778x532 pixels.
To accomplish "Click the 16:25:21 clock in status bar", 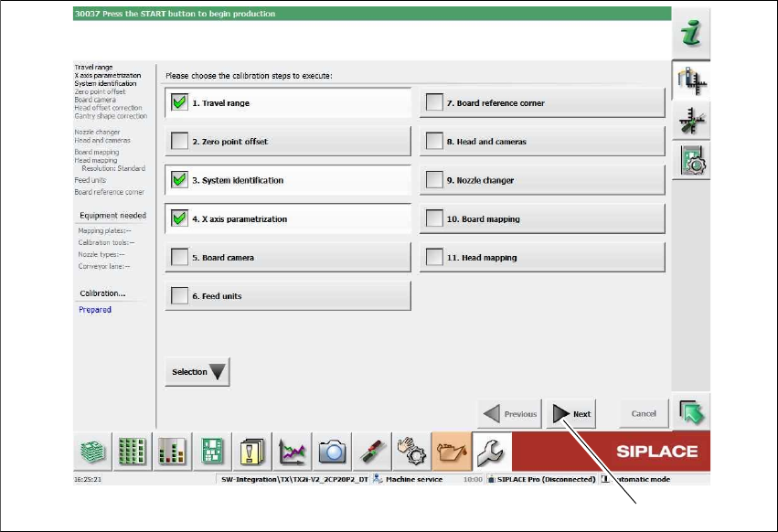I will (x=88, y=479).
